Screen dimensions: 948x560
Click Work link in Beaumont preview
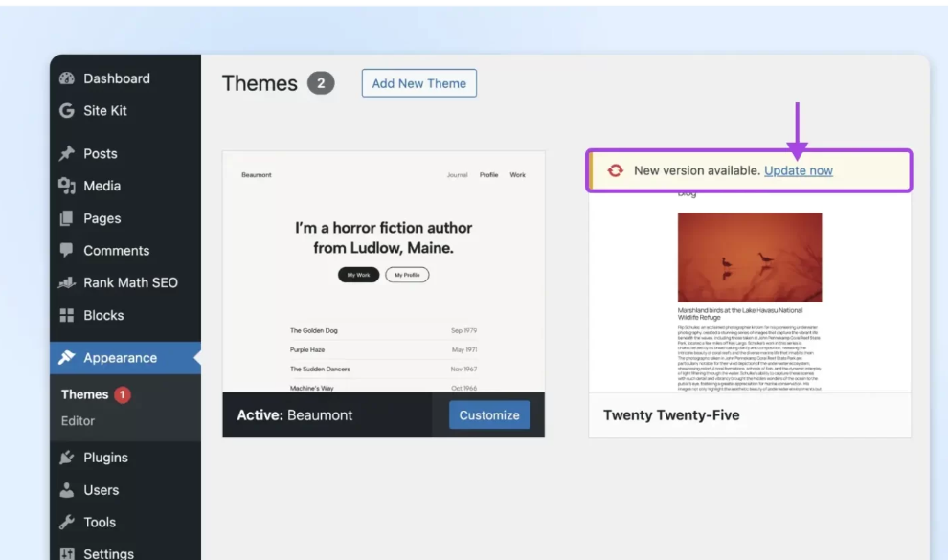(x=517, y=175)
